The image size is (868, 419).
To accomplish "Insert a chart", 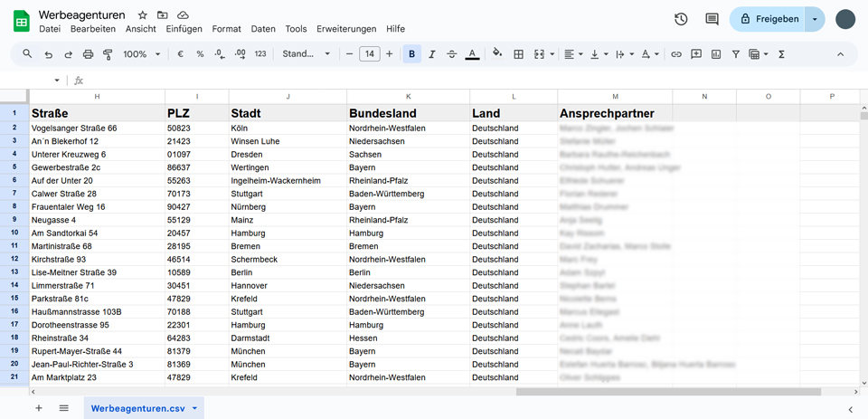I will click(x=716, y=54).
